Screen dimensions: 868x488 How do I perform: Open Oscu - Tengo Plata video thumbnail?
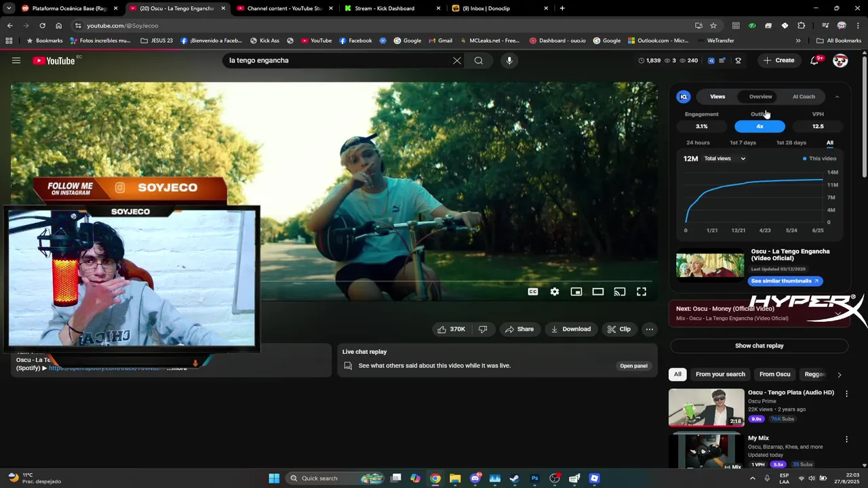(707, 407)
